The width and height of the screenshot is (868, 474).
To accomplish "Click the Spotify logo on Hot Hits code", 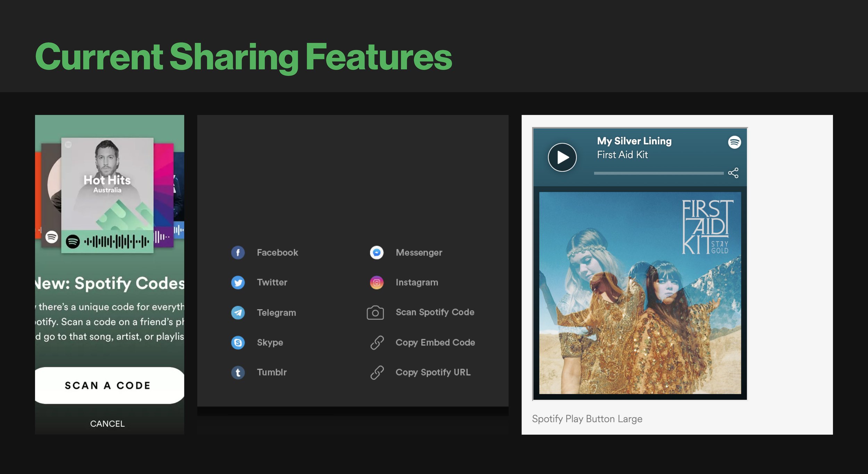I will (73, 241).
